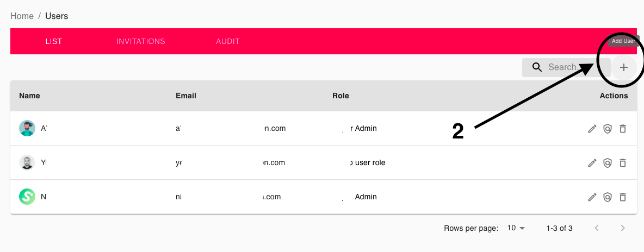Go to Home breadcrumb link
Screen dimensions: 644x252
[x=22, y=16]
